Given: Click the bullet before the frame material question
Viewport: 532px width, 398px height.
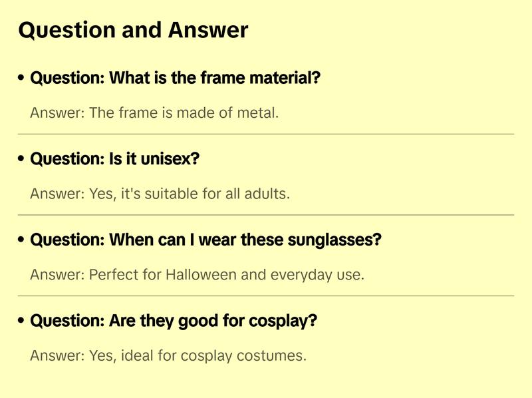Looking at the screenshot, I should coord(22,79).
